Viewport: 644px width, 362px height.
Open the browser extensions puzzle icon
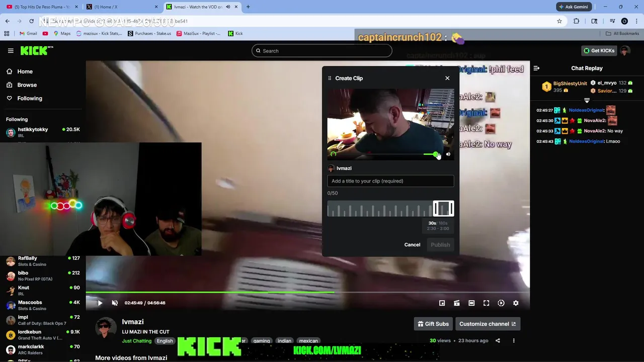(577, 21)
